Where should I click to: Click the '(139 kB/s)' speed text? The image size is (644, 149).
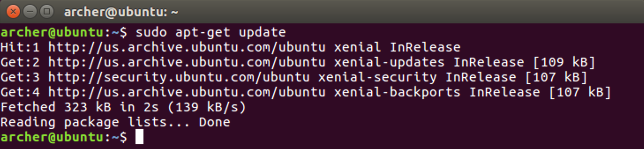pyautogui.click(x=207, y=107)
